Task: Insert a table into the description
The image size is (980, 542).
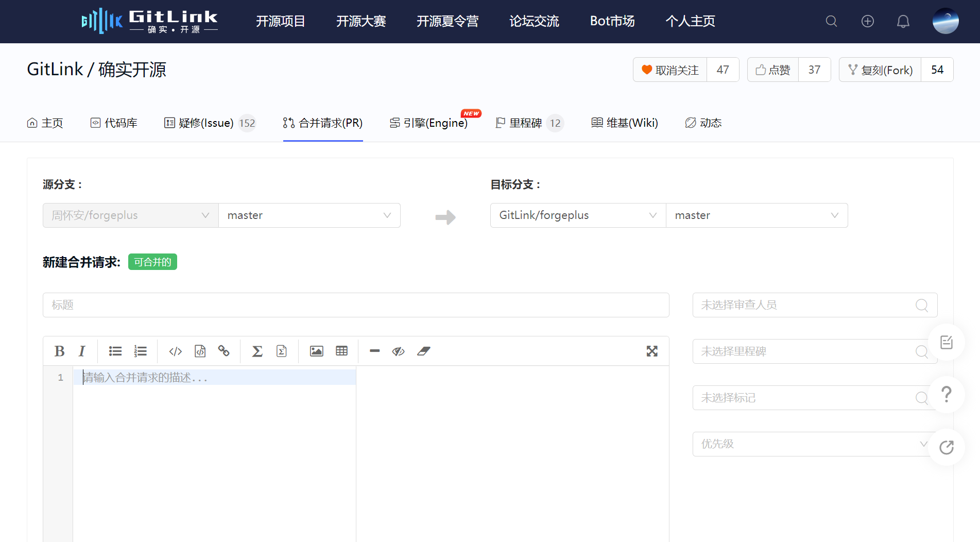Action: coord(341,351)
